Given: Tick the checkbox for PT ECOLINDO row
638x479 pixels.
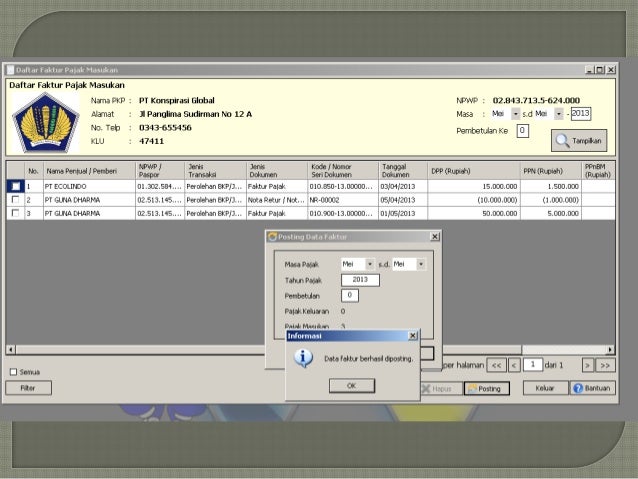Looking at the screenshot, I should tap(15, 186).
